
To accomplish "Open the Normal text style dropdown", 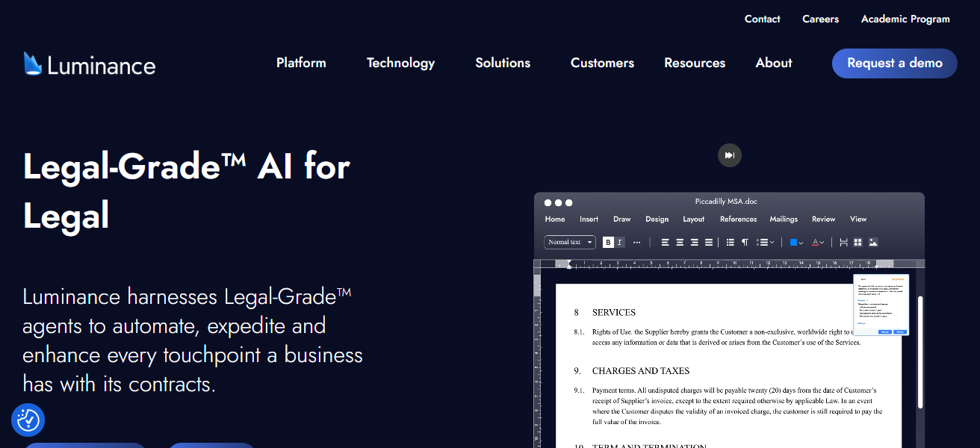I will [570, 242].
